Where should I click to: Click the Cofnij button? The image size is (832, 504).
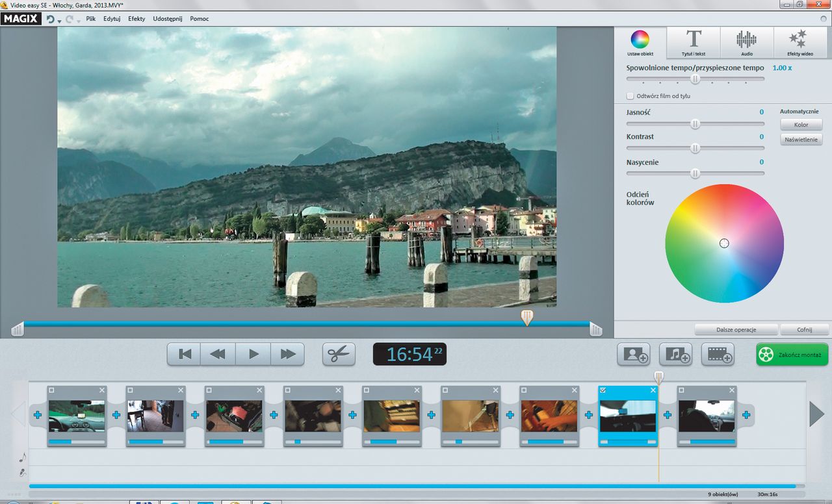pyautogui.click(x=805, y=330)
